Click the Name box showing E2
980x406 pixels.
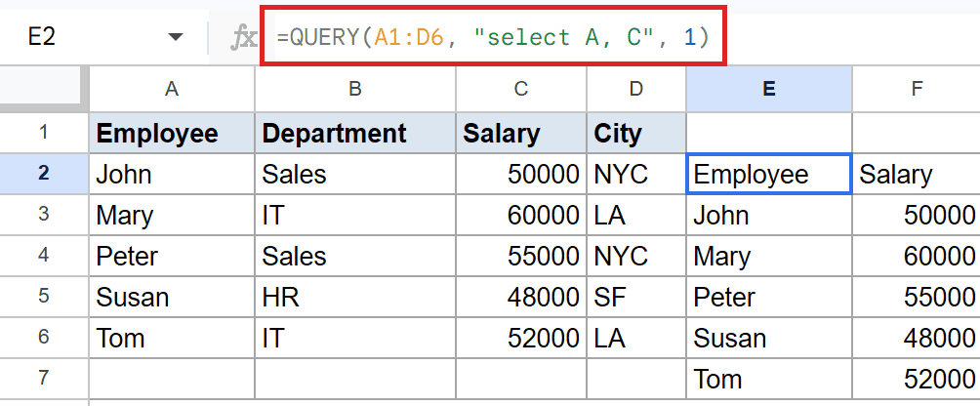(x=103, y=37)
